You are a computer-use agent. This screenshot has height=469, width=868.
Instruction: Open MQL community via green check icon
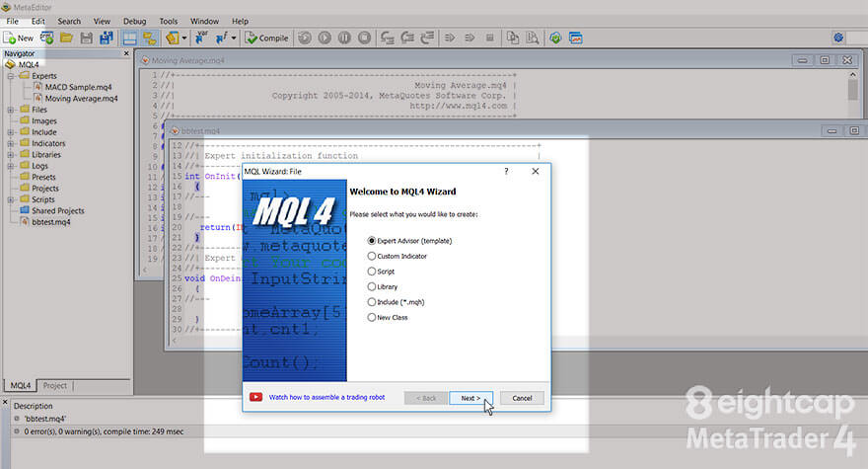click(555, 38)
